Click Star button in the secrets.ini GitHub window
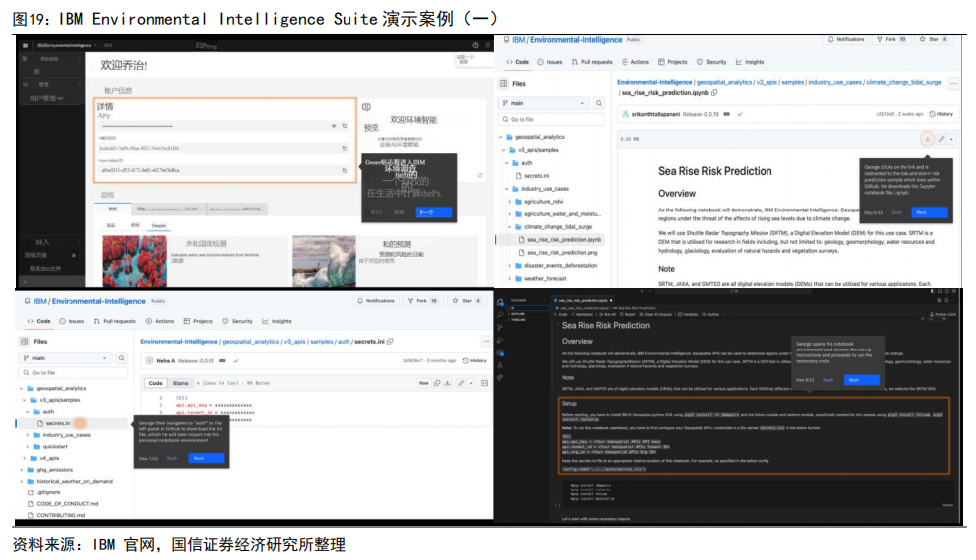This screenshot has height=560, width=976. pos(468,301)
